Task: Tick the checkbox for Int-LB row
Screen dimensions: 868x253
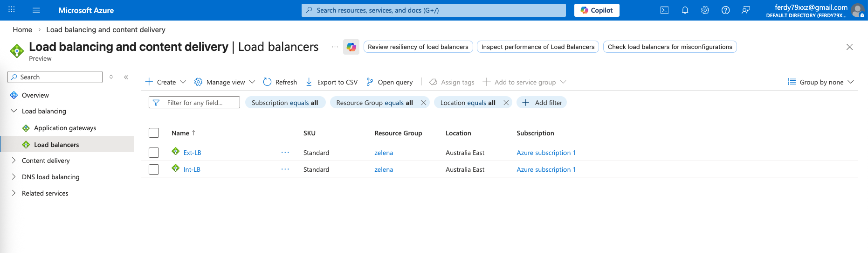Action: [x=154, y=169]
